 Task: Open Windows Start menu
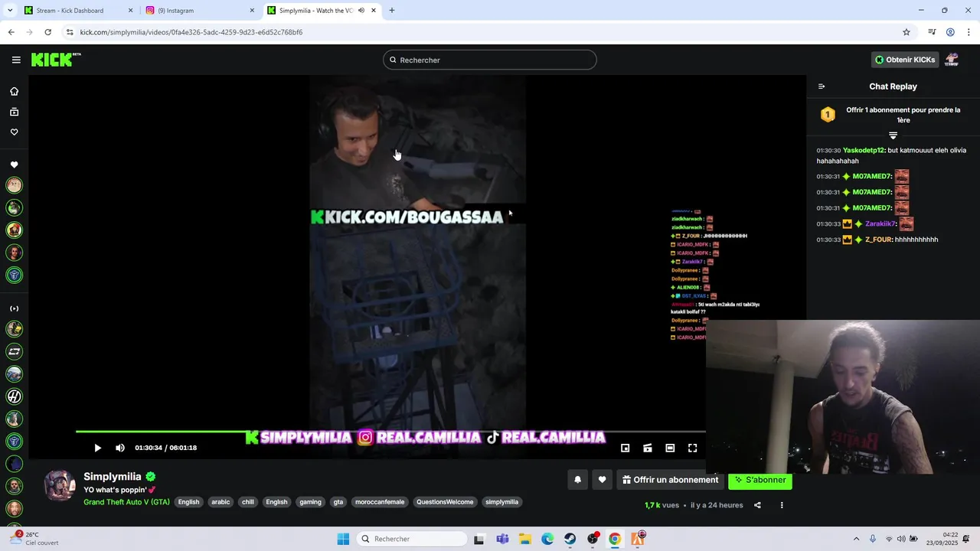343,539
